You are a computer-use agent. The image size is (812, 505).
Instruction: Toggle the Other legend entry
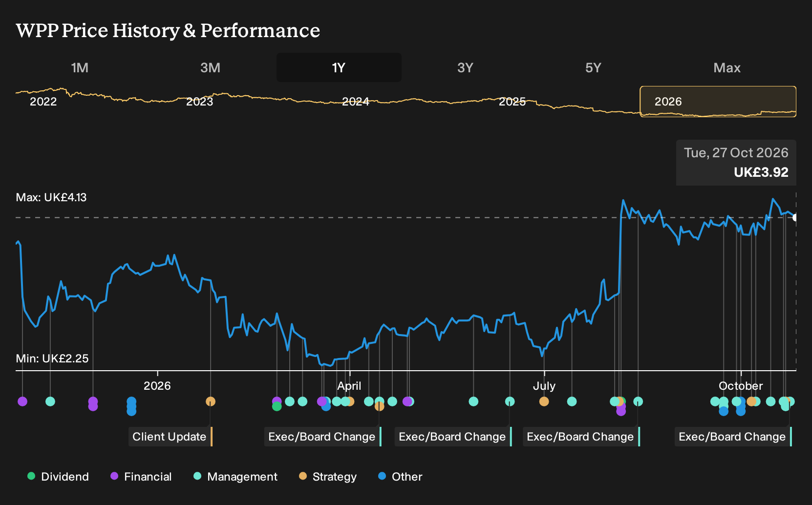tap(400, 477)
